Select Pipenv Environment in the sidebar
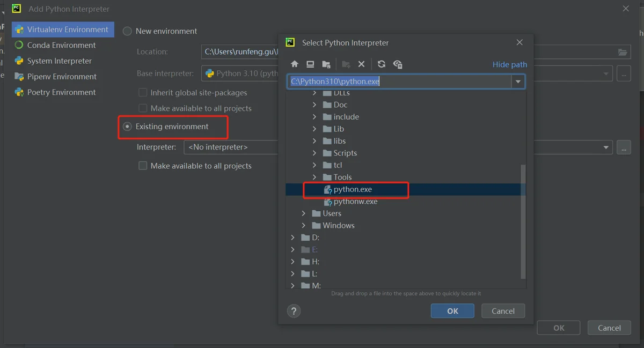 [x=63, y=76]
